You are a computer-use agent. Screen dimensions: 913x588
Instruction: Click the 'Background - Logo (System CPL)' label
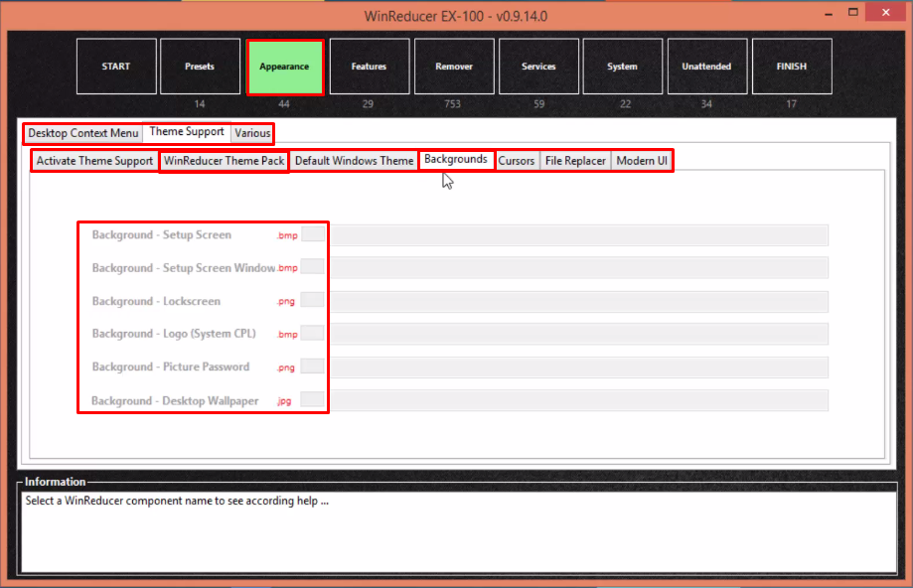tap(174, 334)
